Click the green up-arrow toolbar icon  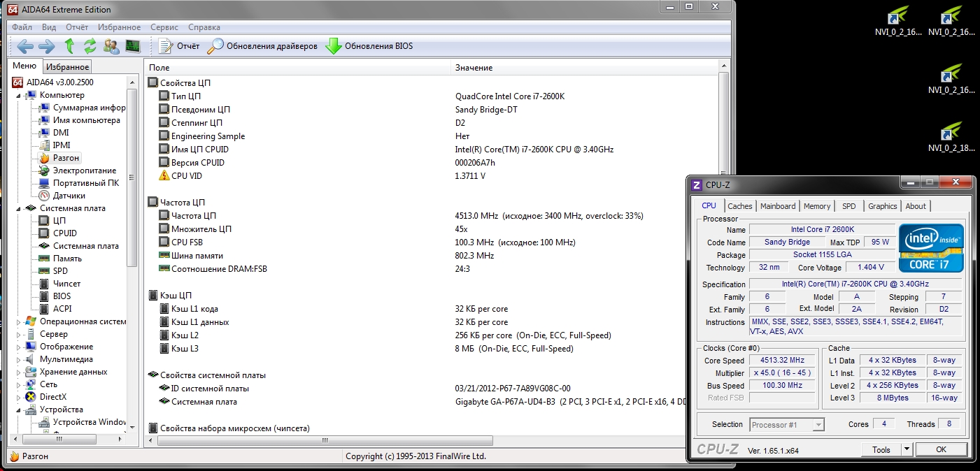click(x=69, y=46)
